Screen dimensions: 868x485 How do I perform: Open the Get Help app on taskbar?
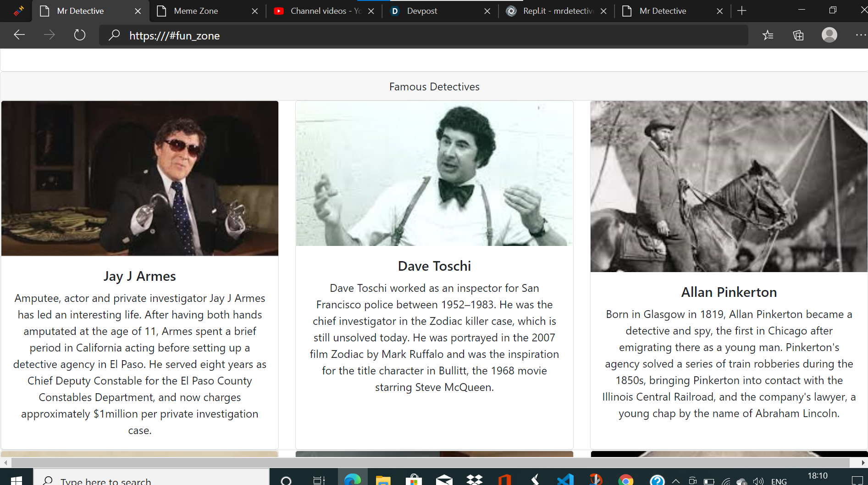(657, 480)
